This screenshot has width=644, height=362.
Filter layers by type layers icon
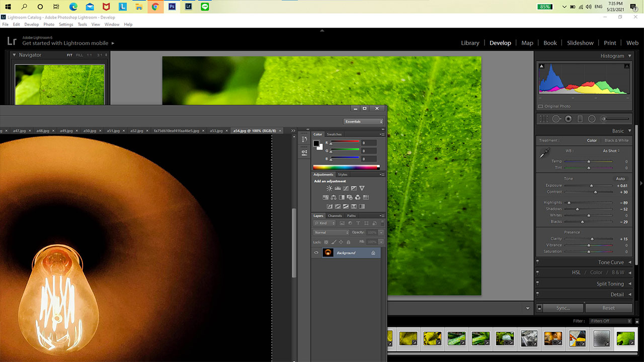pos(358,223)
